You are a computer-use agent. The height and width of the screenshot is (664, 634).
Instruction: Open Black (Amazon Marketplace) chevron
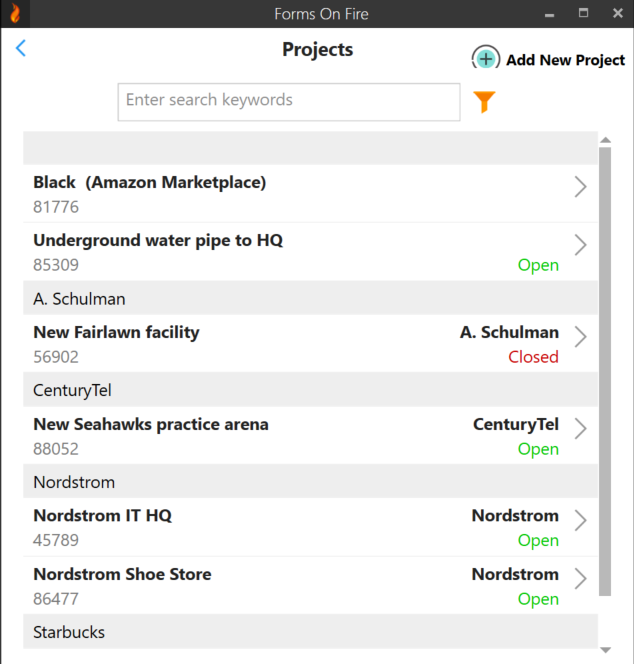click(x=581, y=187)
